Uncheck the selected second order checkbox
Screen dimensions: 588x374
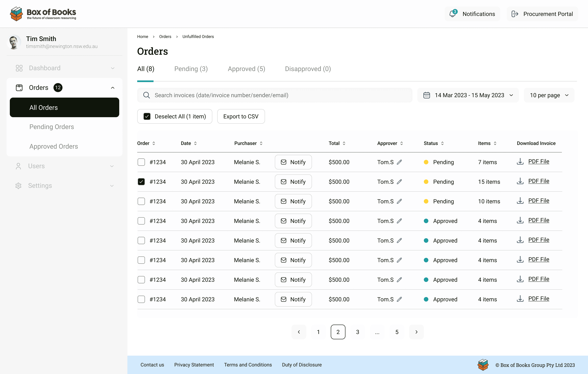point(141,182)
